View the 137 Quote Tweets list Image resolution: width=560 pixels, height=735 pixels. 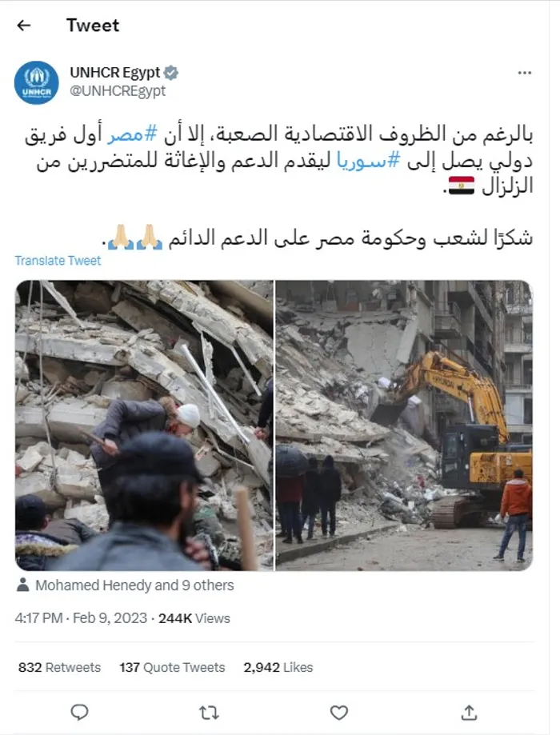tap(172, 668)
